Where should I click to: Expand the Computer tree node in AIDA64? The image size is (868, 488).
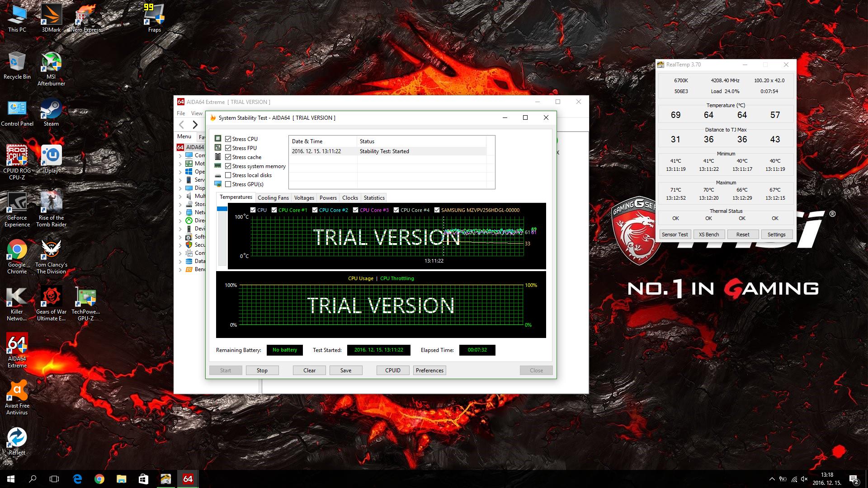point(180,155)
